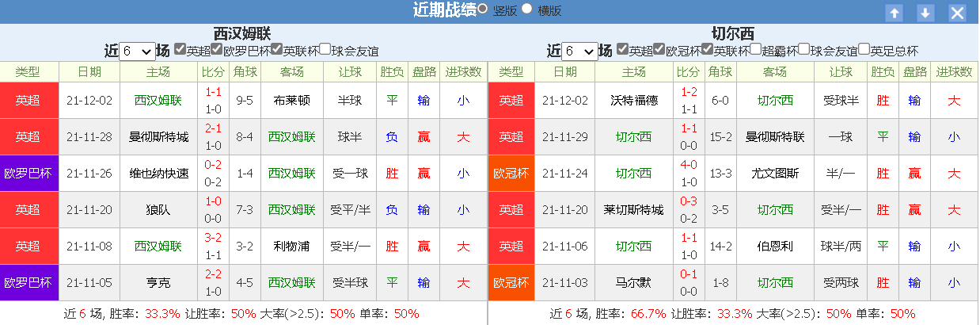The width and height of the screenshot is (980, 325).
Task: Click win rate 33.3% in 西汉姆联 summary
Action: (x=164, y=314)
